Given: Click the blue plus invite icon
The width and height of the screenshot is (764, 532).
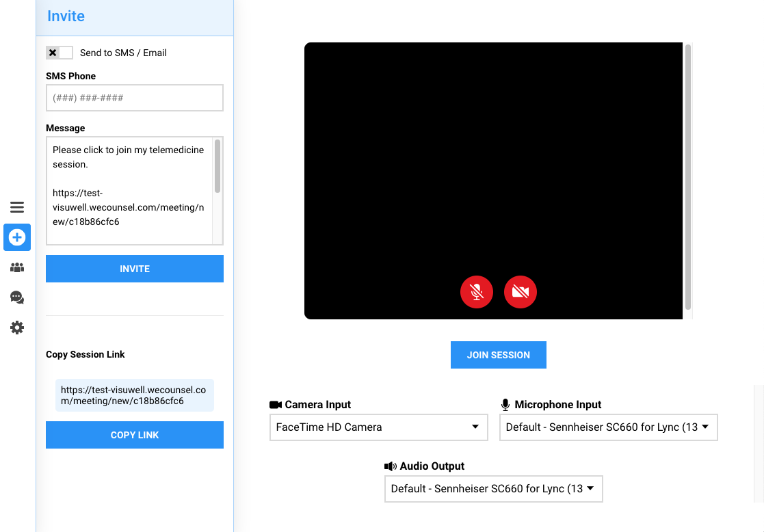Looking at the screenshot, I should pyautogui.click(x=17, y=237).
